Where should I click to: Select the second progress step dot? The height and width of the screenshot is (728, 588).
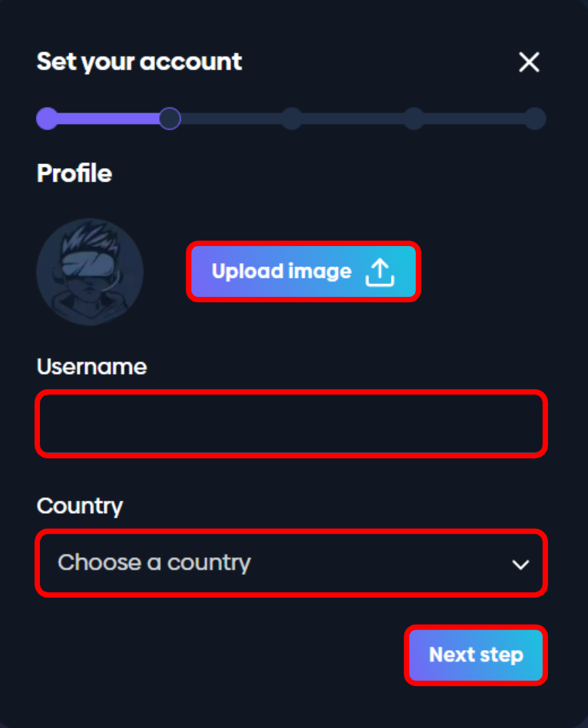(169, 119)
